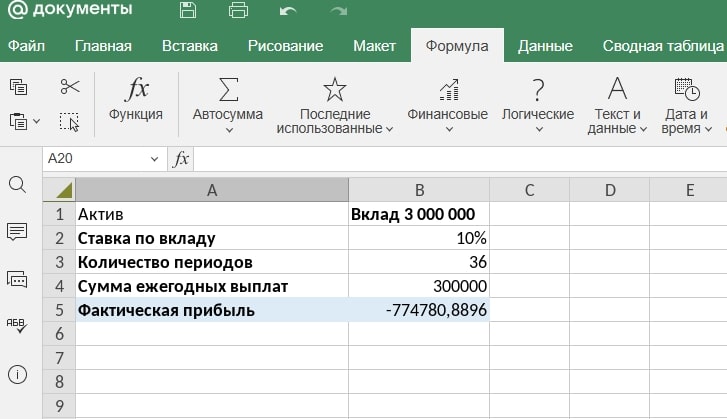
Task: Open the Search magnifier in left sidebar
Action: point(18,185)
